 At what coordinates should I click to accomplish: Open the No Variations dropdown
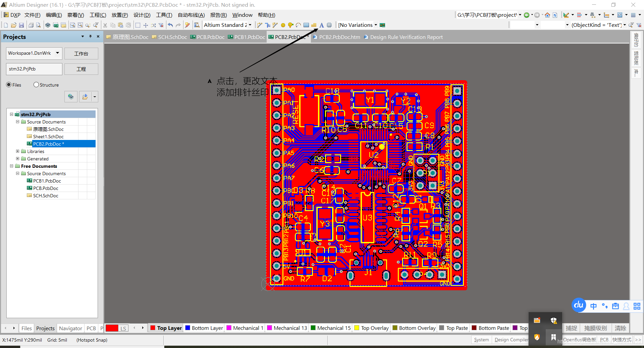[x=376, y=25]
